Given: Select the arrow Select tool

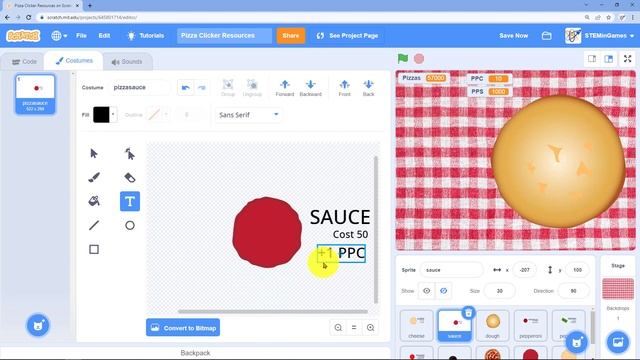Looking at the screenshot, I should click(x=94, y=154).
